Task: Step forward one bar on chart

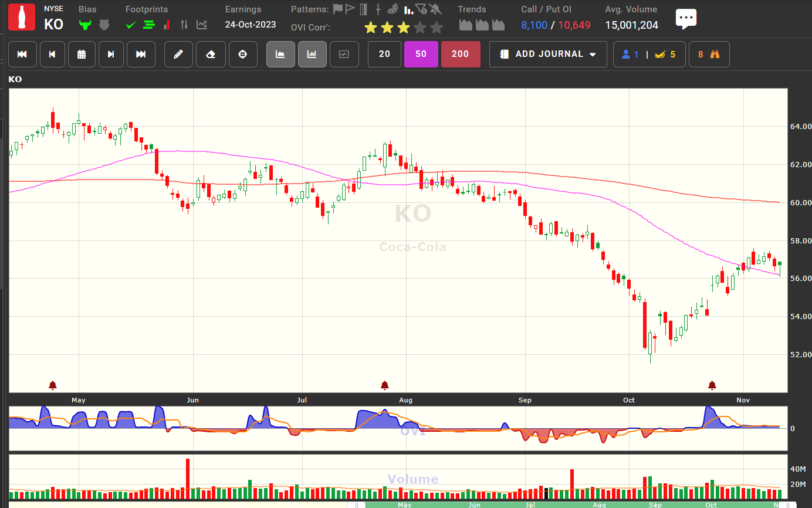Action: pyautogui.click(x=111, y=55)
